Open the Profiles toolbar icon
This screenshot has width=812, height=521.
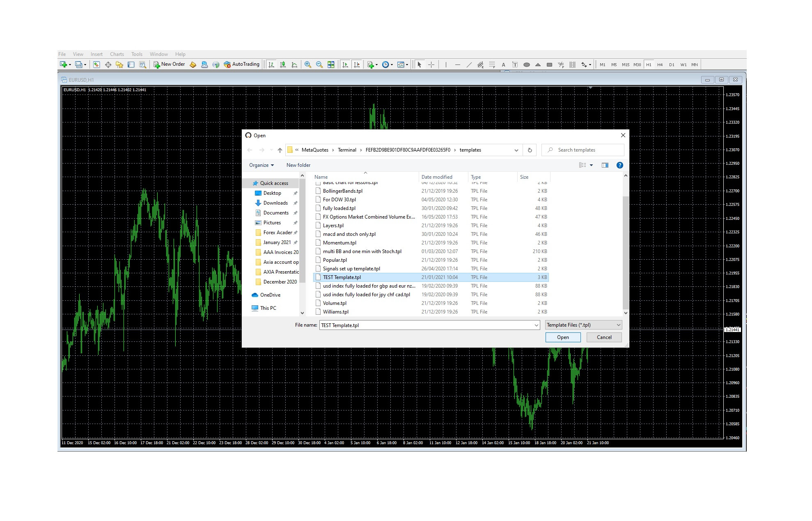pyautogui.click(x=78, y=65)
